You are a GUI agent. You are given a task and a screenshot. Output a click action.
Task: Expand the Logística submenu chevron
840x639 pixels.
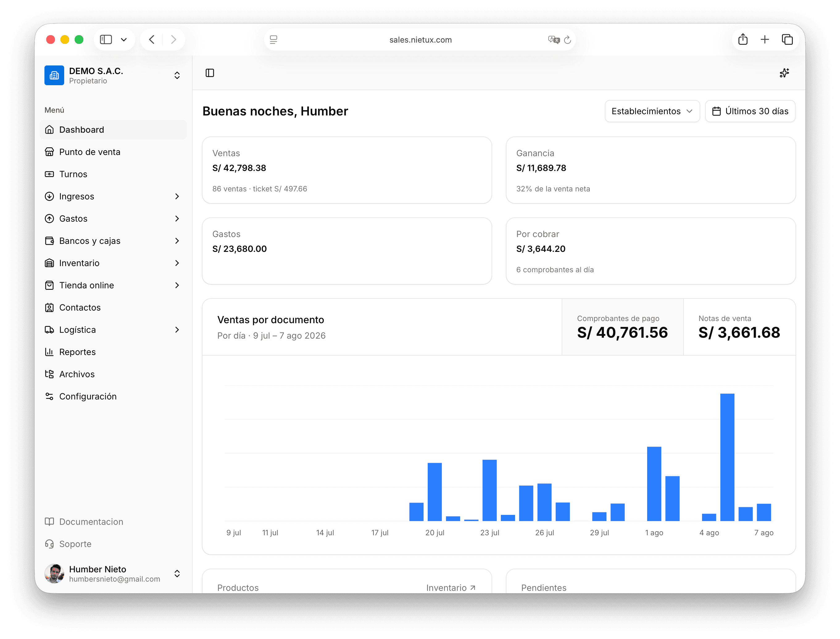(177, 330)
